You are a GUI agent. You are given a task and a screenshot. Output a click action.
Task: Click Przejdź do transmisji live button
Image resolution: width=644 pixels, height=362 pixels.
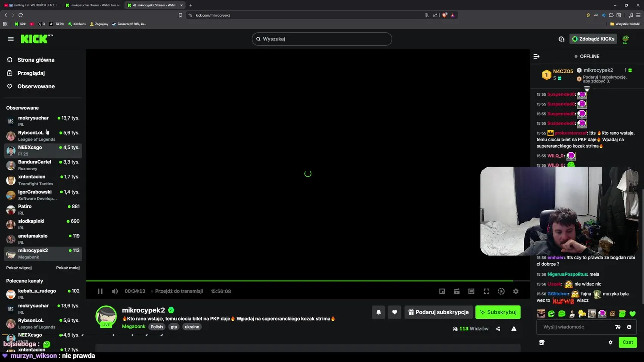[177, 291]
